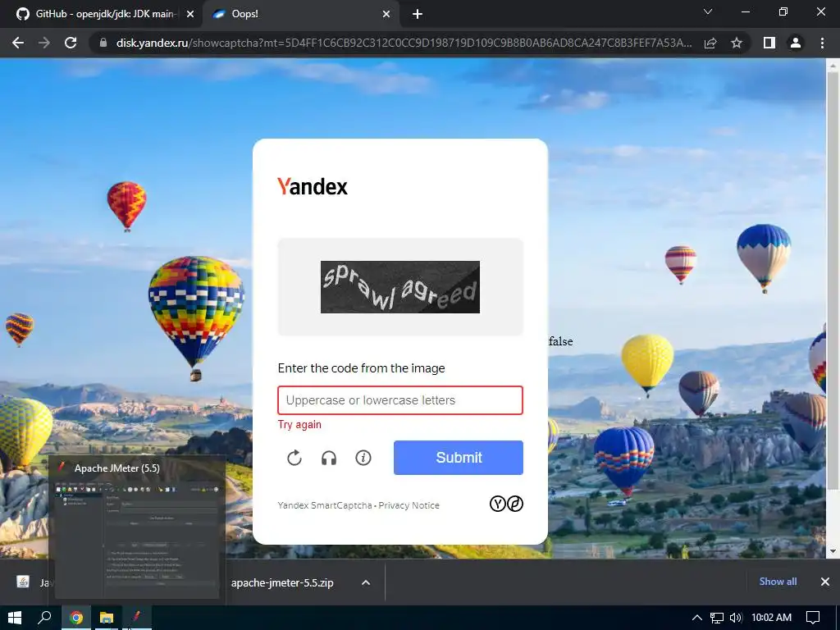840x630 pixels.
Task: Open the Java download file icon
Action: (x=23, y=582)
